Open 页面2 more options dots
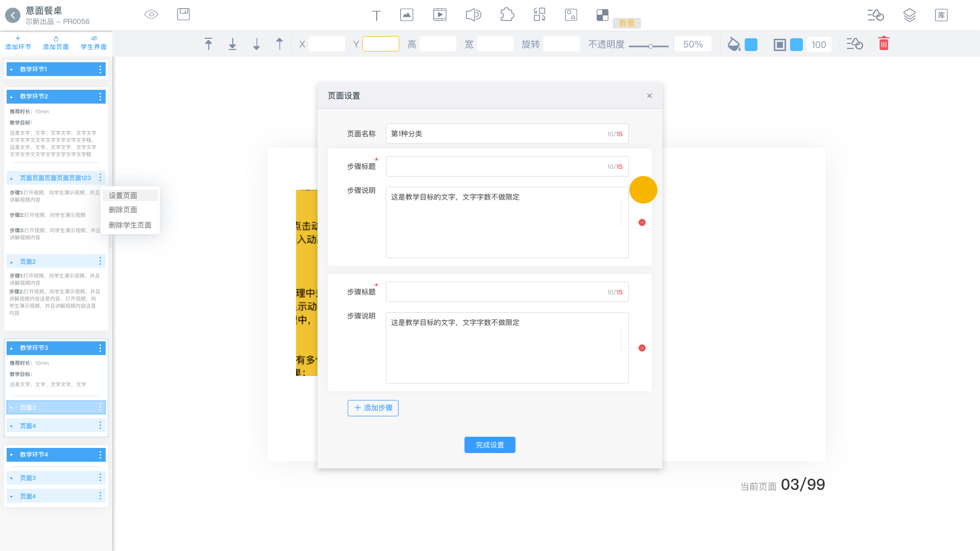 click(x=100, y=261)
